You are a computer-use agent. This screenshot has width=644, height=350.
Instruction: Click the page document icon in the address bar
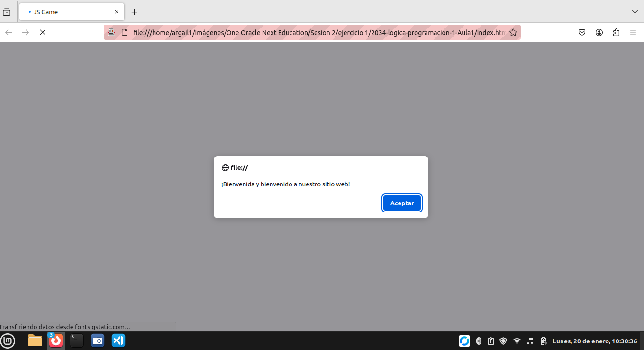click(x=125, y=32)
